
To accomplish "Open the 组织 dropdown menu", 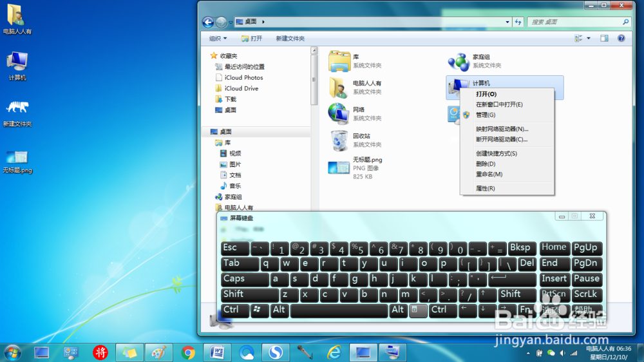I will (x=218, y=38).
